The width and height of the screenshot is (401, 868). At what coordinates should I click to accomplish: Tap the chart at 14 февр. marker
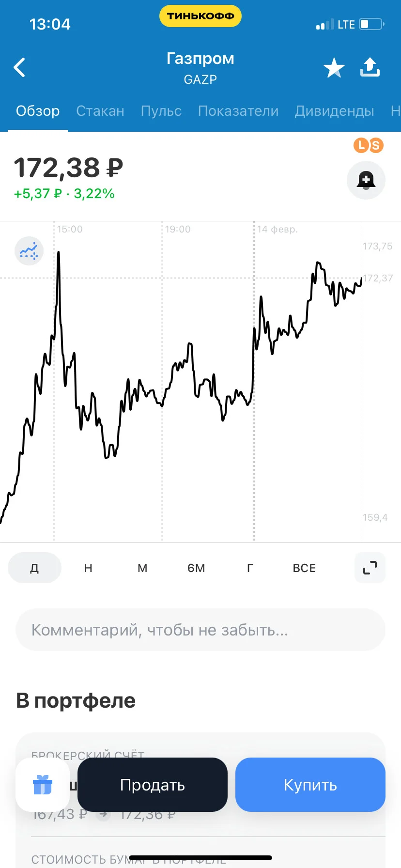(x=277, y=229)
